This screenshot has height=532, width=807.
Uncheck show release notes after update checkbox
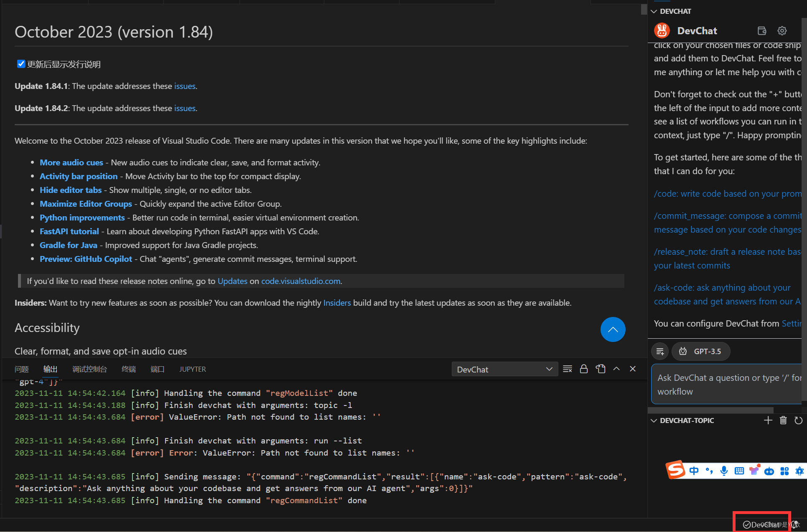pyautogui.click(x=21, y=64)
